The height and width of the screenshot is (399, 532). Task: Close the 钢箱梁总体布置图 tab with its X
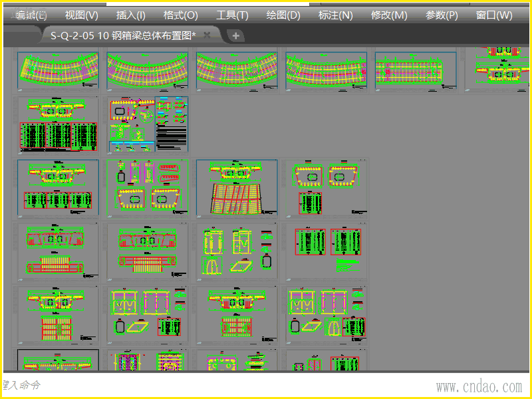coord(207,35)
